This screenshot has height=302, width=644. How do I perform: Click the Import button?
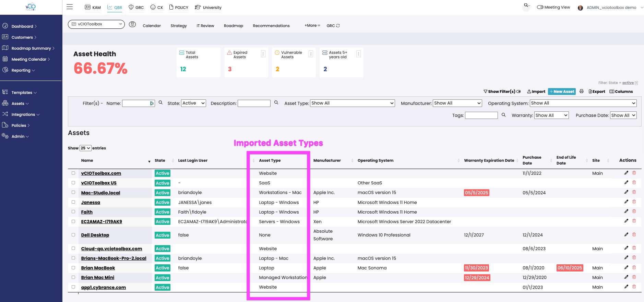click(x=536, y=92)
